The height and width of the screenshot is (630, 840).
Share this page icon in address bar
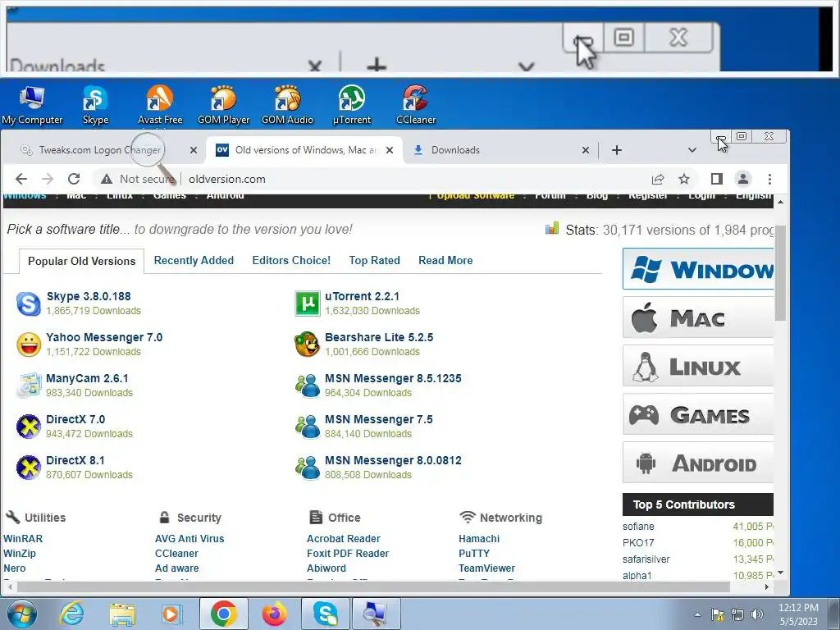(658, 179)
